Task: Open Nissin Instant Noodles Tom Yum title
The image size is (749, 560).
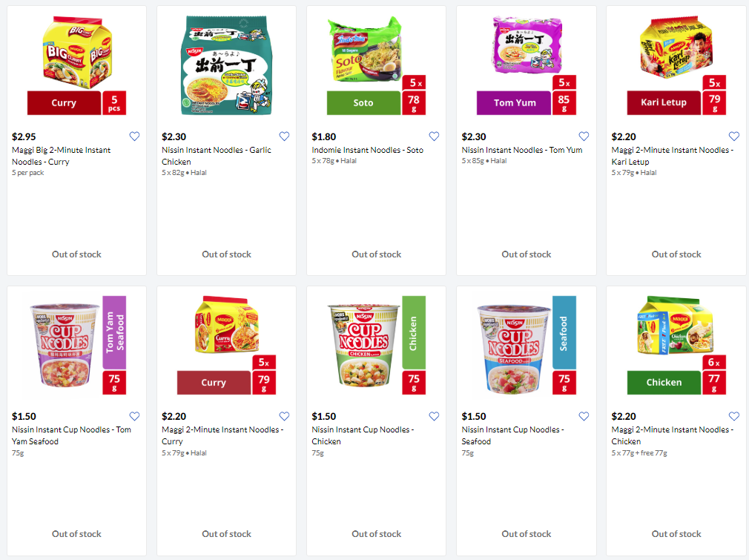Action: point(521,150)
